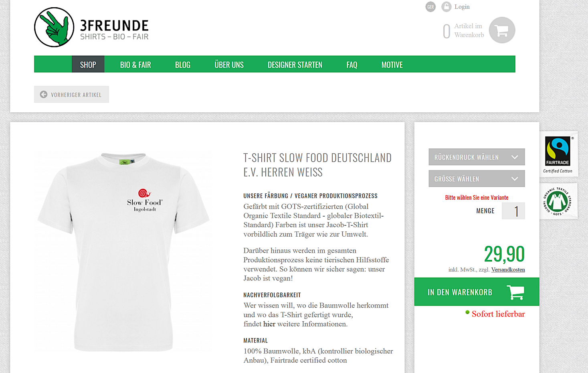Open the Designer Starten menu item

click(x=295, y=65)
